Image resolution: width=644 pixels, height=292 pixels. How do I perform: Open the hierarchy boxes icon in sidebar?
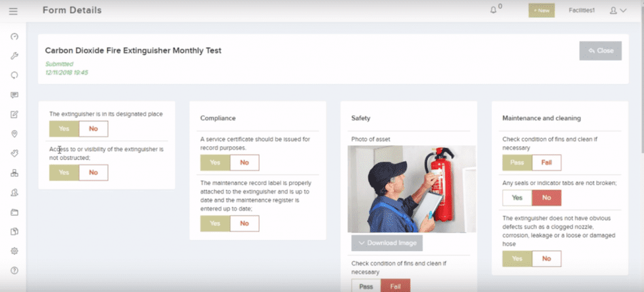coord(14,173)
